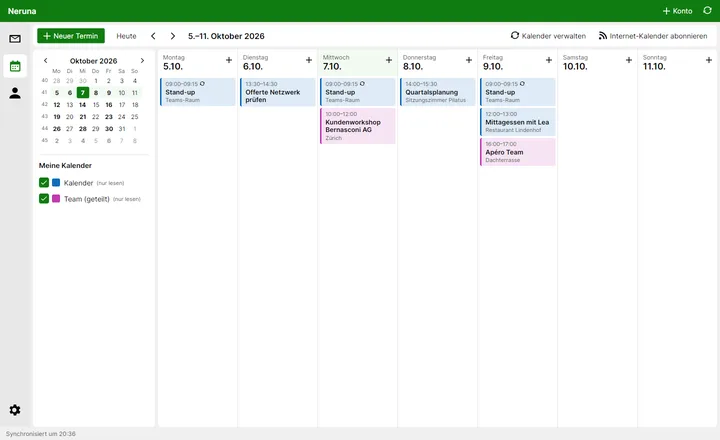720x440 pixels.
Task: Click the blue Kalender color swatch
Action: tap(56, 183)
